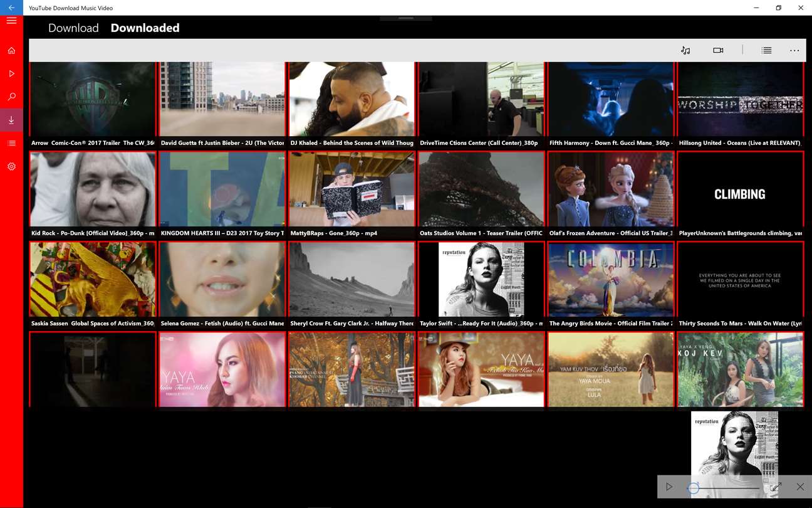Open the Play section in sidebar
The image size is (812, 508).
click(x=11, y=74)
